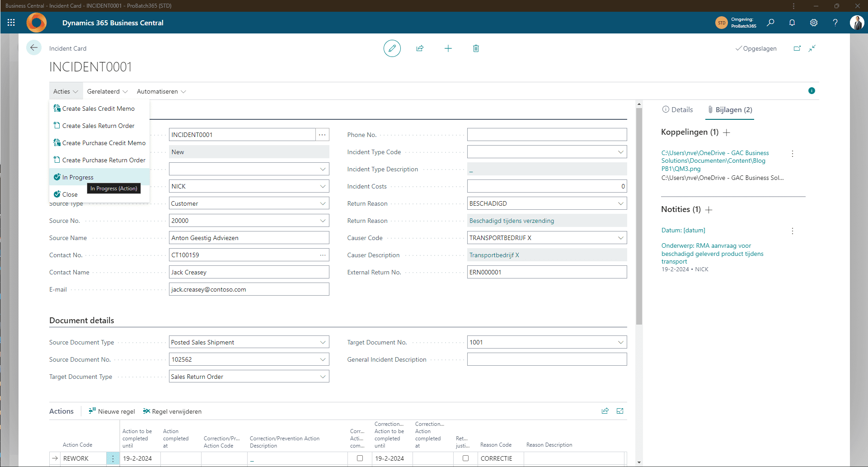This screenshot has width=868, height=467.
Task: Click Regel verwijderen in Actions
Action: click(172, 411)
